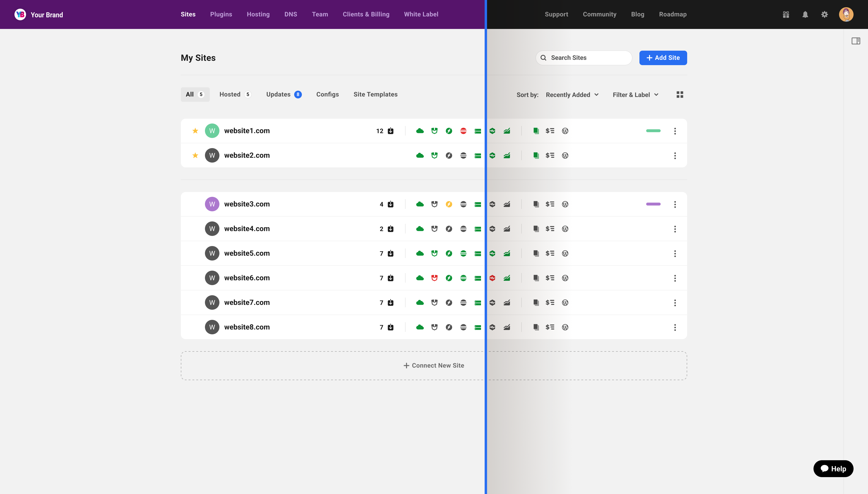Open the WordPress admin icon for website4.com

565,229
